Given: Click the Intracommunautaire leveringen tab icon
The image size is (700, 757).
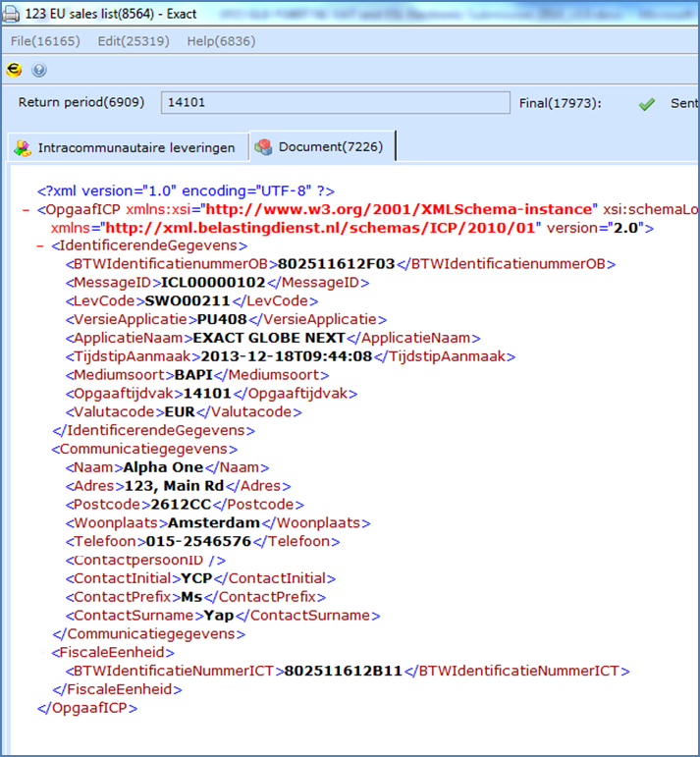Looking at the screenshot, I should coord(23,147).
